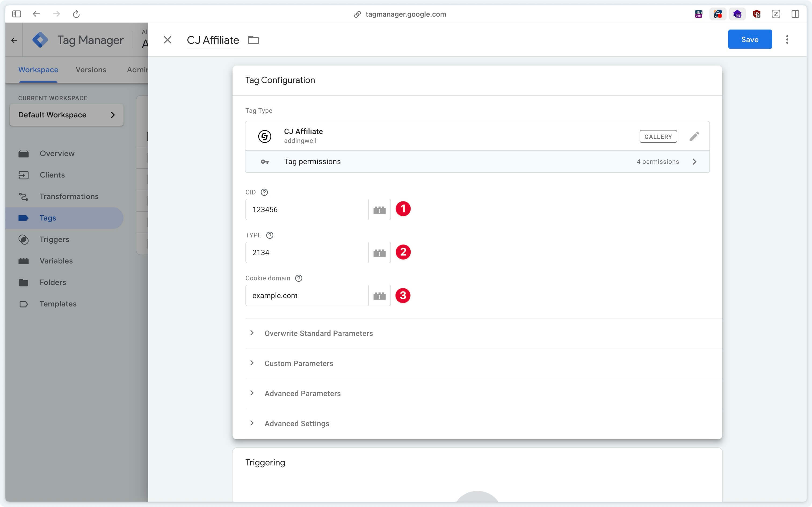Insert a variable into Cookie domain field
The image size is (812, 507).
coord(379,295)
